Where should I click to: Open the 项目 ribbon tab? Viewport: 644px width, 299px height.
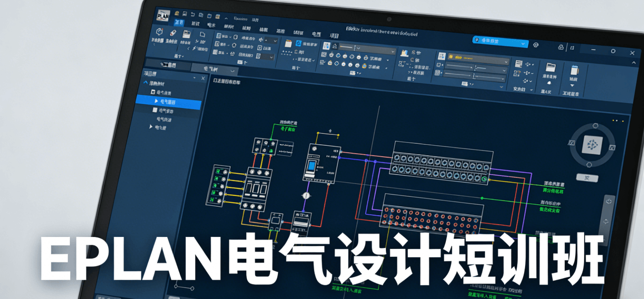click(x=334, y=36)
